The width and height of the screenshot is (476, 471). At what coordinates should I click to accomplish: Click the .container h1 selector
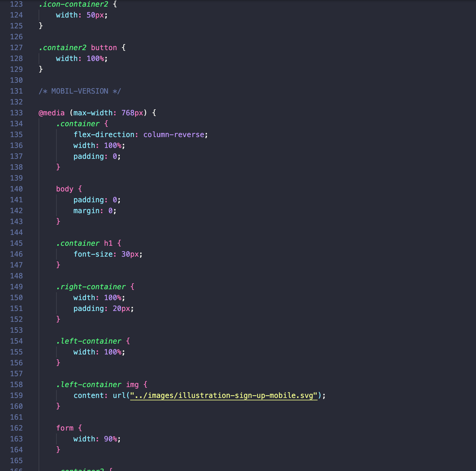[84, 243]
